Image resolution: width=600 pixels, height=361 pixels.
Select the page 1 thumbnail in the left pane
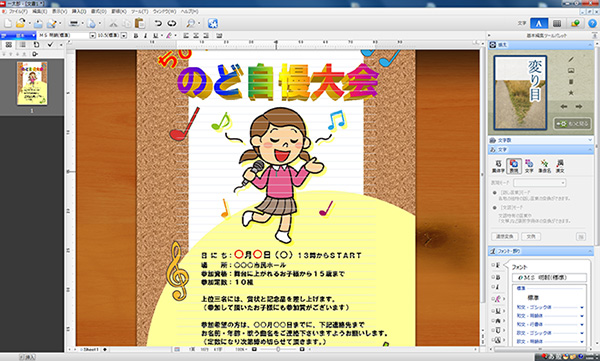(x=32, y=83)
